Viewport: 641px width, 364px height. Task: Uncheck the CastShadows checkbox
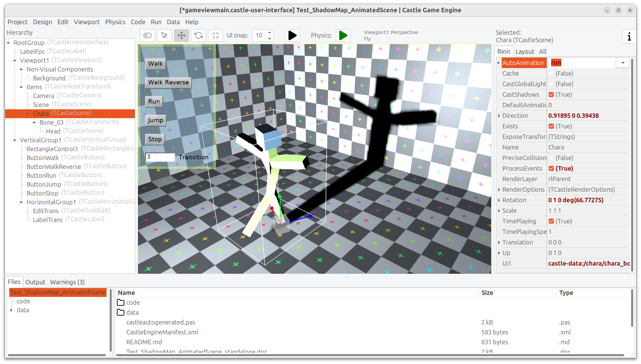(x=551, y=95)
